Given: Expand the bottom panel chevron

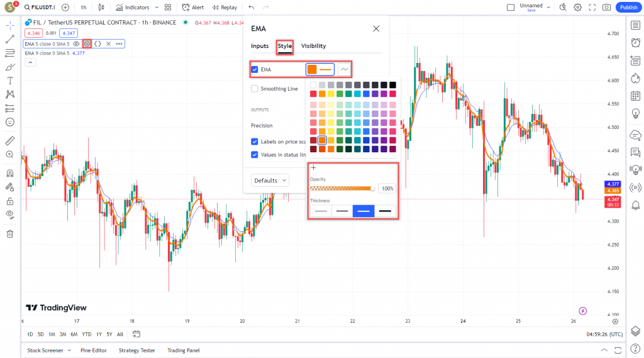Looking at the screenshot, I should 604,350.
